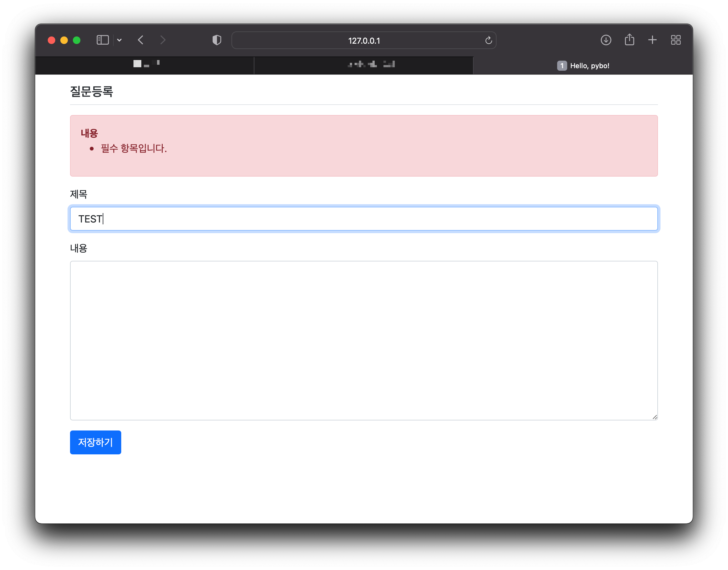Open the share sheet icon
Image resolution: width=728 pixels, height=570 pixels.
pyautogui.click(x=629, y=40)
